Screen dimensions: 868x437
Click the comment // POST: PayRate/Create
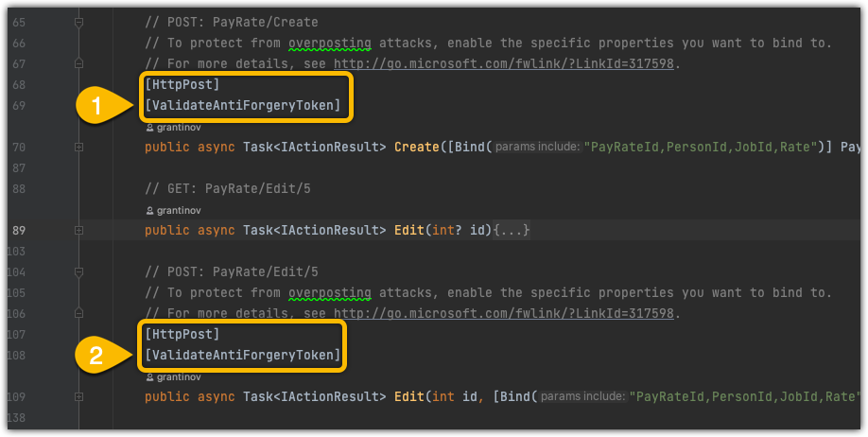pyautogui.click(x=232, y=22)
